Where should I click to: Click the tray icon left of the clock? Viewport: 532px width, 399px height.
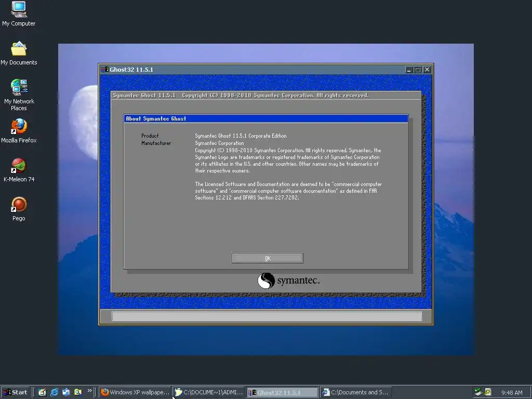pos(488,392)
